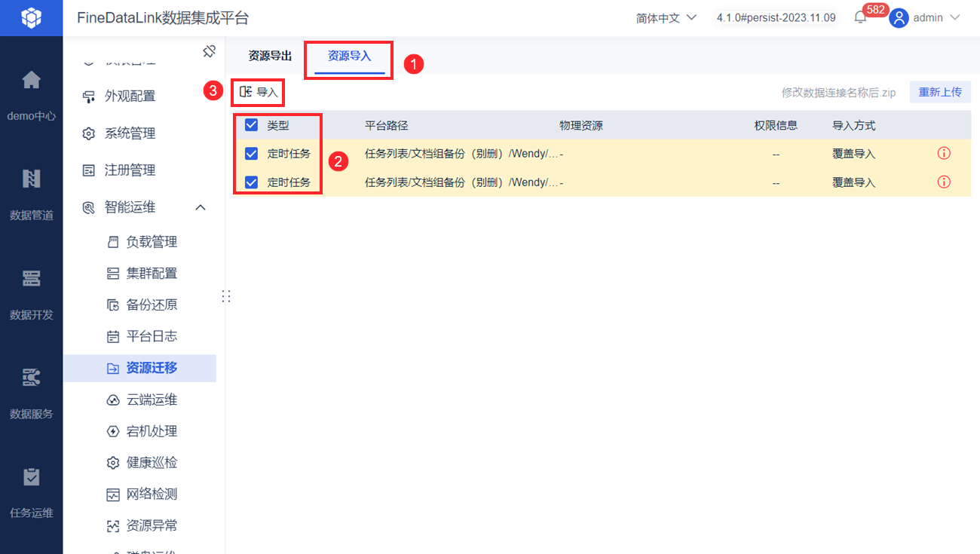The width and height of the screenshot is (980, 554).
Task: Click the 系统管理 gear icon
Action: pyautogui.click(x=89, y=133)
